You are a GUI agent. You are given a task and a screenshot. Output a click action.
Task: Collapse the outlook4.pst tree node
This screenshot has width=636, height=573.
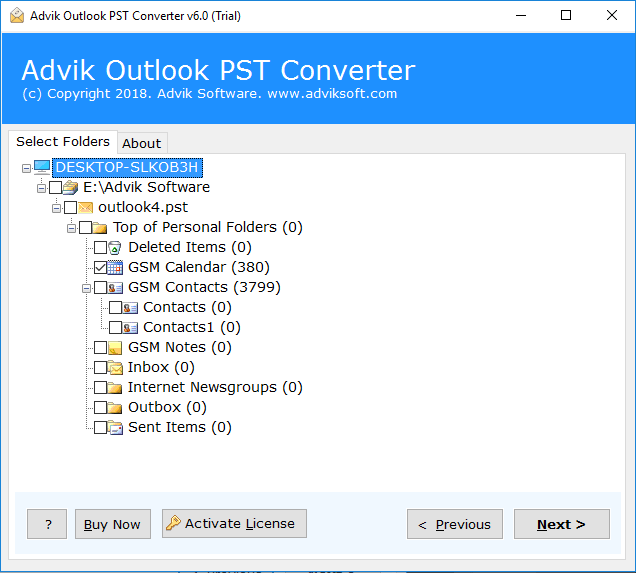click(57, 207)
